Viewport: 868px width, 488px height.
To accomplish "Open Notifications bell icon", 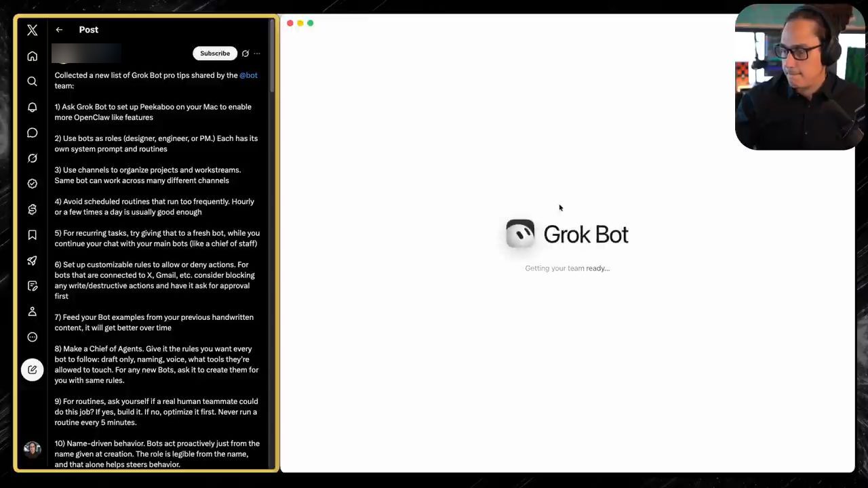I will [32, 107].
